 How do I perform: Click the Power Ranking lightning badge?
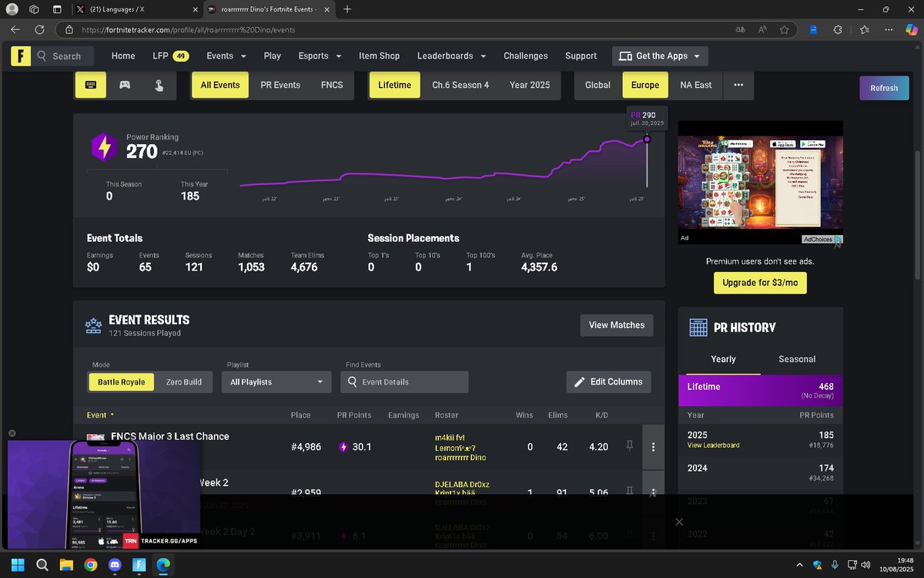104,146
